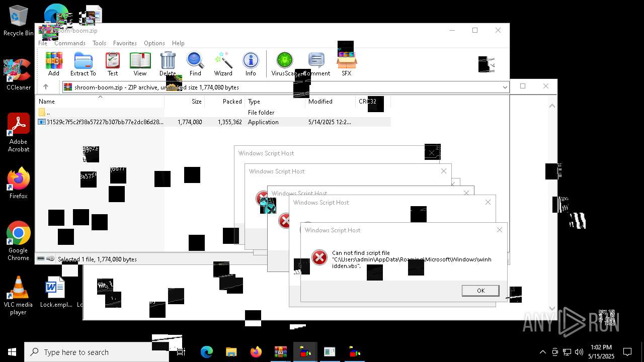Open the archive Info icon

pyautogui.click(x=251, y=64)
